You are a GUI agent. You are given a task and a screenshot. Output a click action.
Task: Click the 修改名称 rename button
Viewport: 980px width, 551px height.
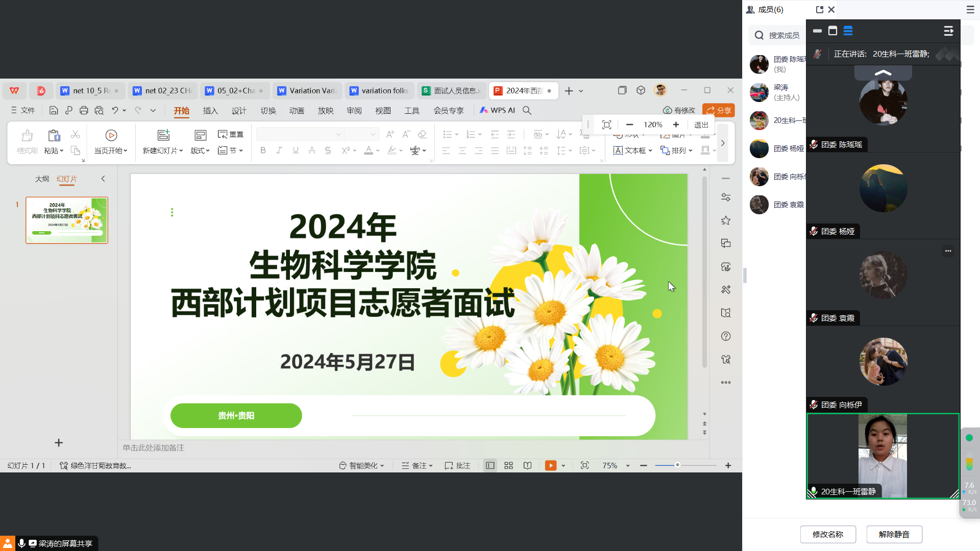point(828,534)
